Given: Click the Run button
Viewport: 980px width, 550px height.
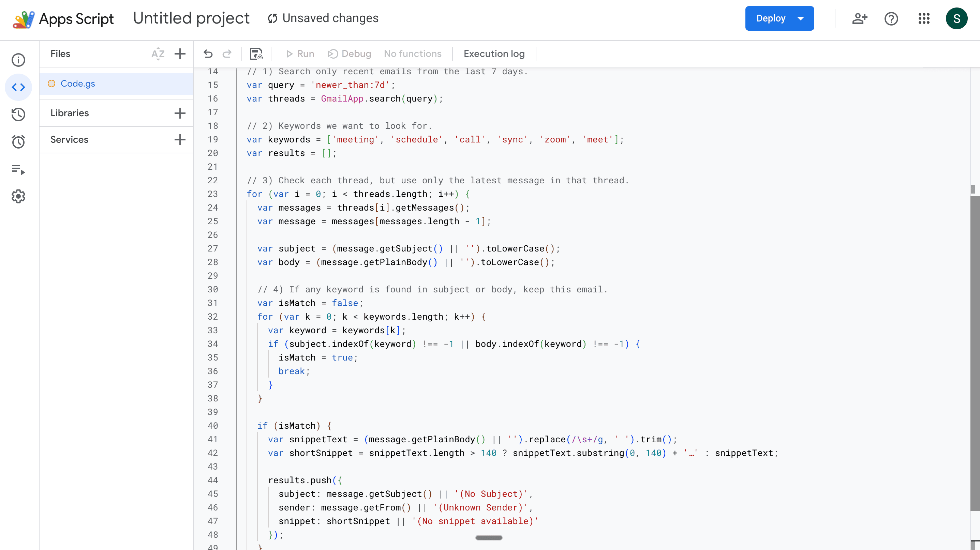Looking at the screenshot, I should point(300,54).
